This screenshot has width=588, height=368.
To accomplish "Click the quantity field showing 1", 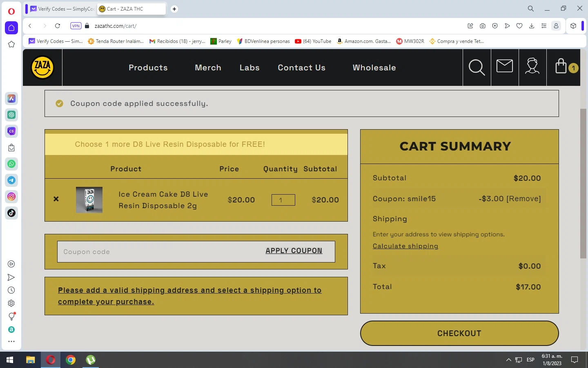I will [283, 200].
